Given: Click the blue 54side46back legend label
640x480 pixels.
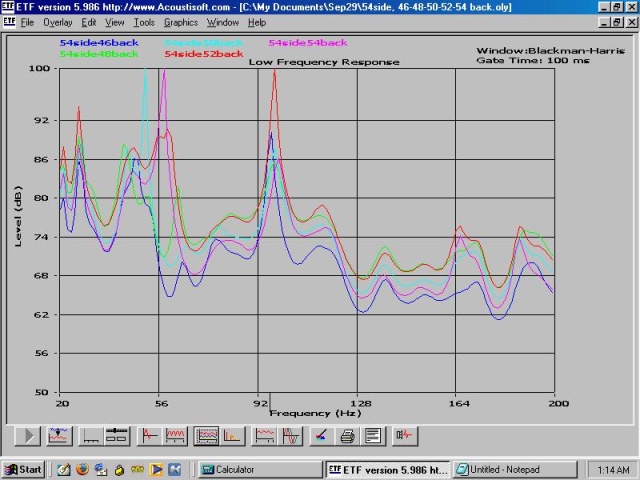Looking at the screenshot, I should coord(99,43).
